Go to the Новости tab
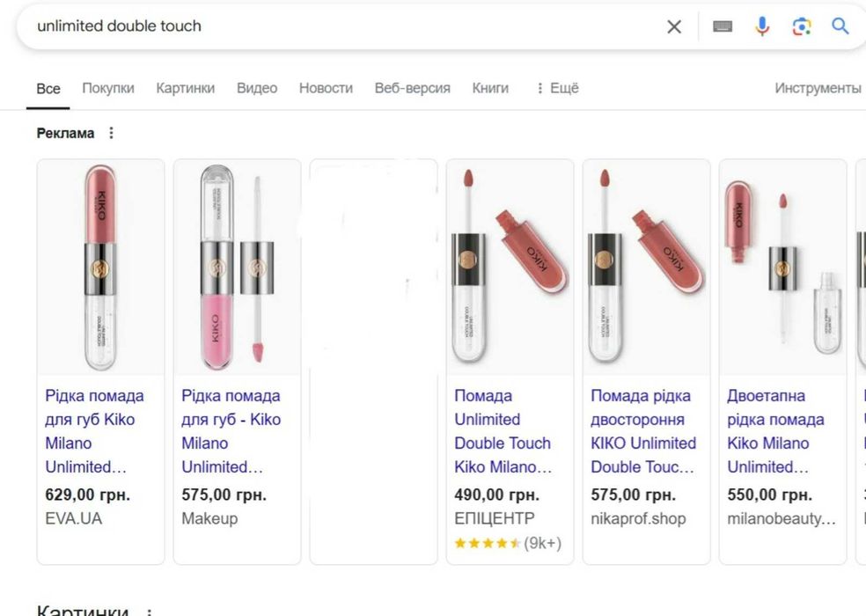The height and width of the screenshot is (616, 866). [326, 88]
